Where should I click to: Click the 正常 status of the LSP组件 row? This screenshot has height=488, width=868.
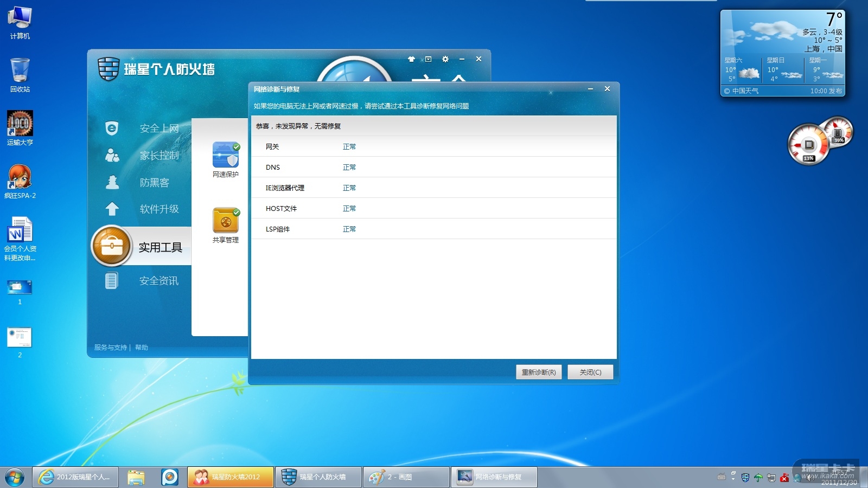[349, 229]
